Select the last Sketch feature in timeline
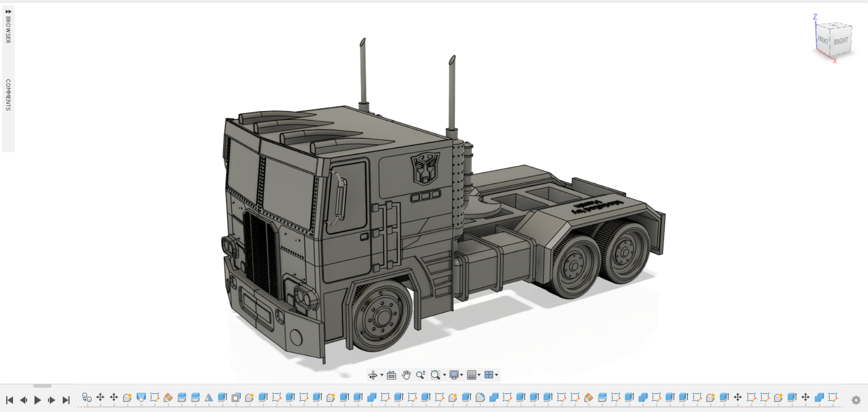 (833, 398)
